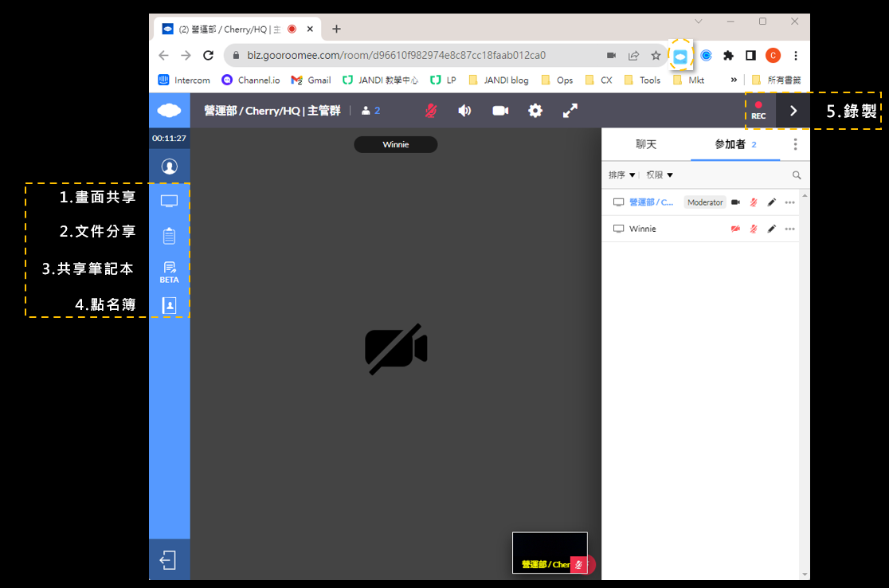Screen dimensions: 889x588
Task: Leave the room with the exit icon
Action: click(168, 560)
